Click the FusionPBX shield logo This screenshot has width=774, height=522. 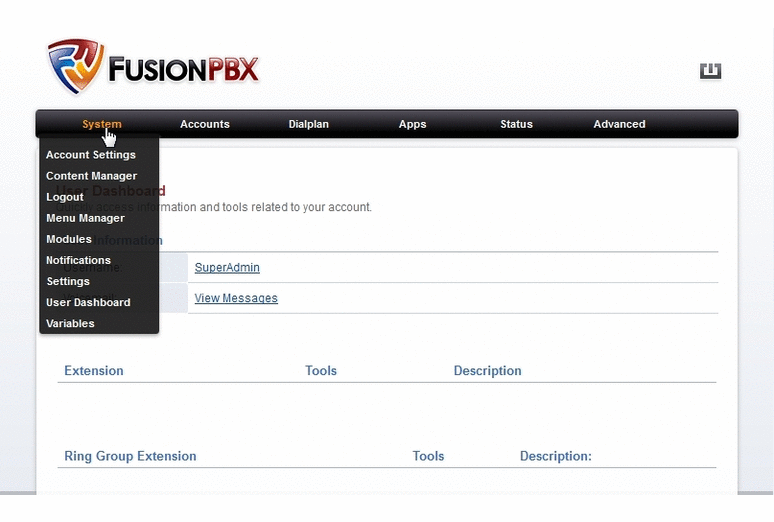coord(76,66)
